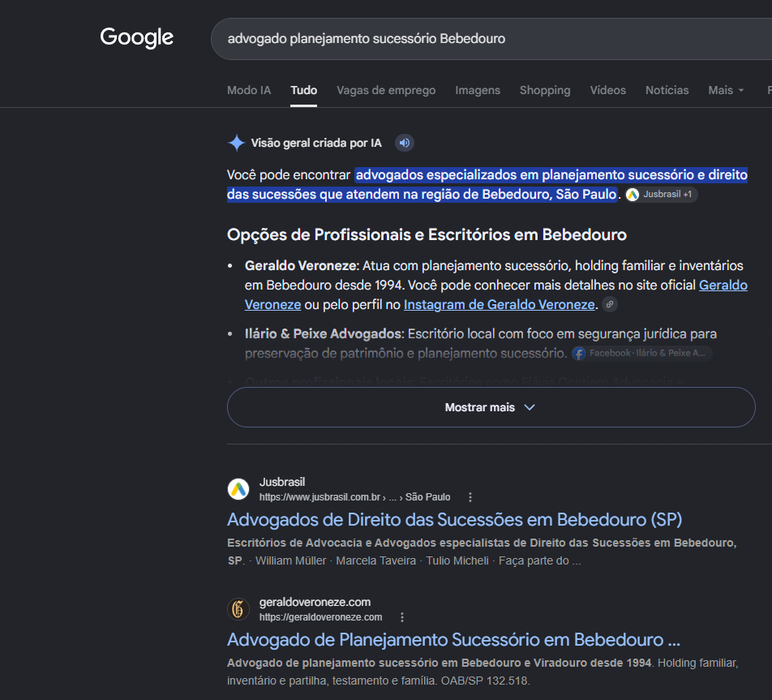Screen dimensions: 772x700
Task: Play the AI overview audio speaker icon
Action: [404, 143]
